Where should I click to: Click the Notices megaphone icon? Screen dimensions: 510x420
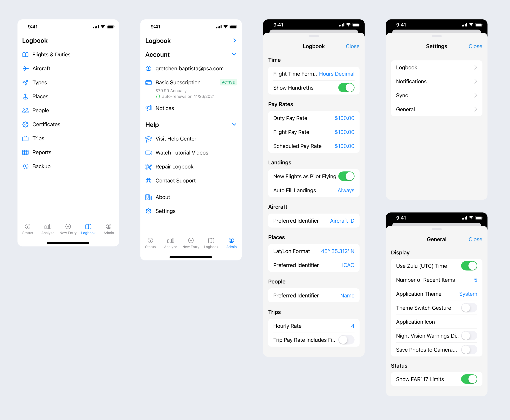pyautogui.click(x=148, y=108)
